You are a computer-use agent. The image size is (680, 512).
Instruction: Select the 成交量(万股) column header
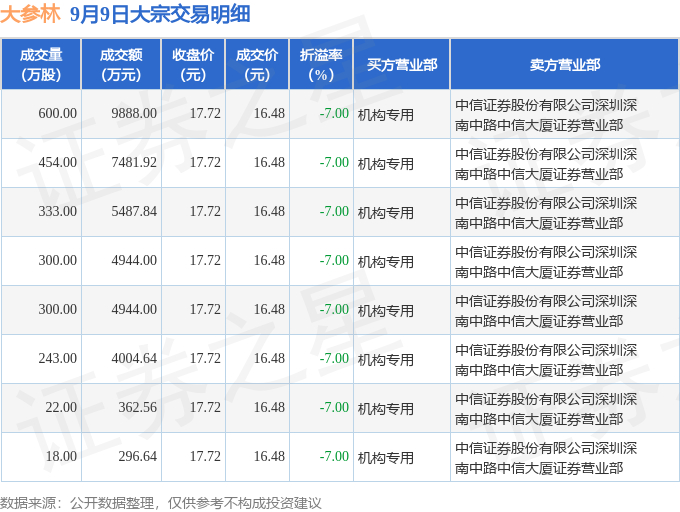tap(41, 64)
